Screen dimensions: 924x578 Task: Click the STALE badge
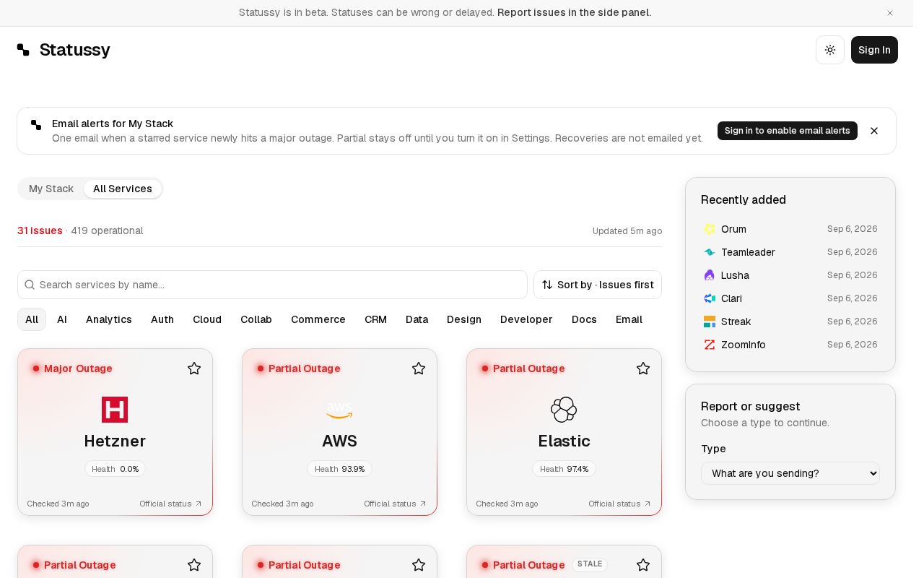pyautogui.click(x=590, y=564)
